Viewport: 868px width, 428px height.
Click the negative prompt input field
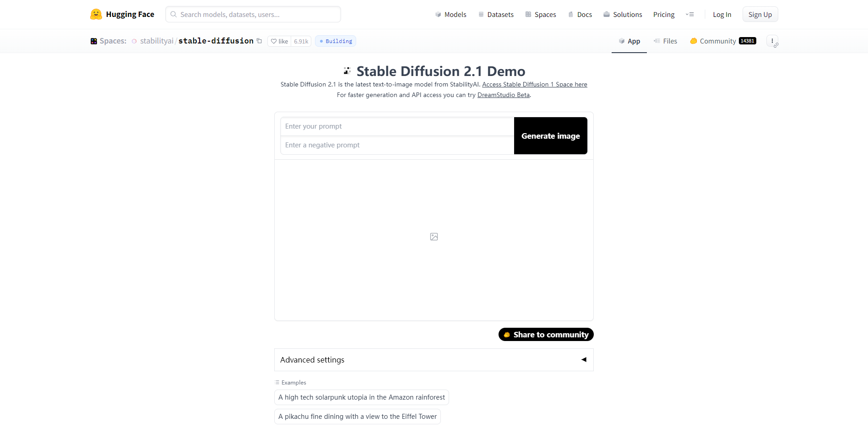(x=396, y=145)
